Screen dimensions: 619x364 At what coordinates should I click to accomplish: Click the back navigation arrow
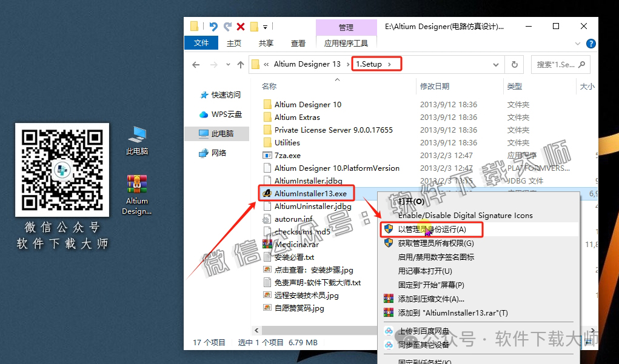pos(195,64)
